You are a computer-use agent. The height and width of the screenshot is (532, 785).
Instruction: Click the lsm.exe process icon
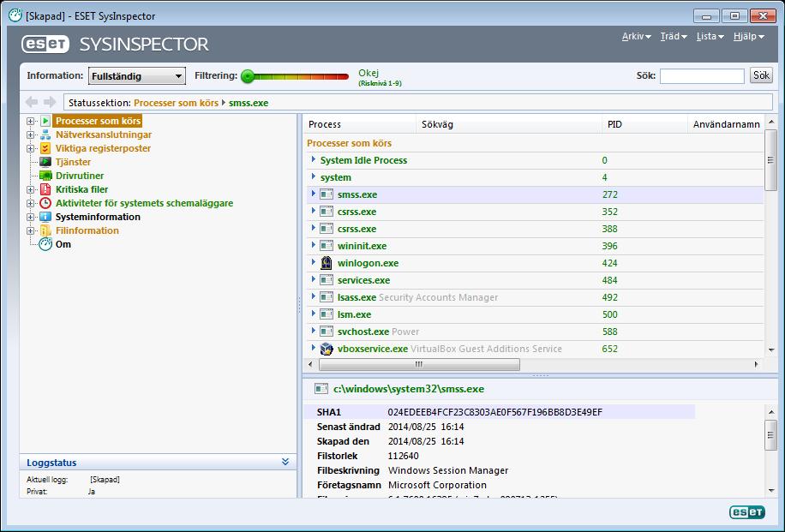coord(327,314)
